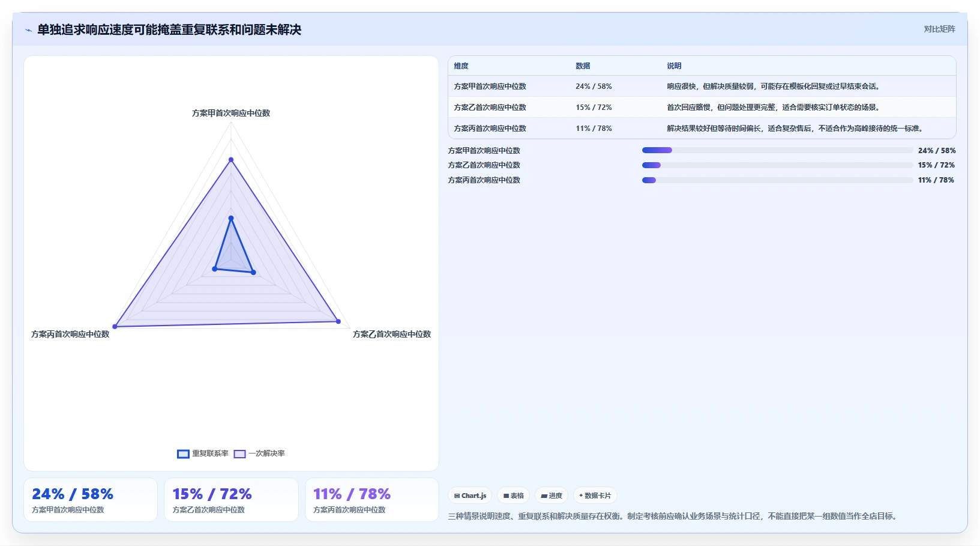Click the radar axis label 方案丙首次响应中位数
The image size is (980, 546).
[x=70, y=334]
